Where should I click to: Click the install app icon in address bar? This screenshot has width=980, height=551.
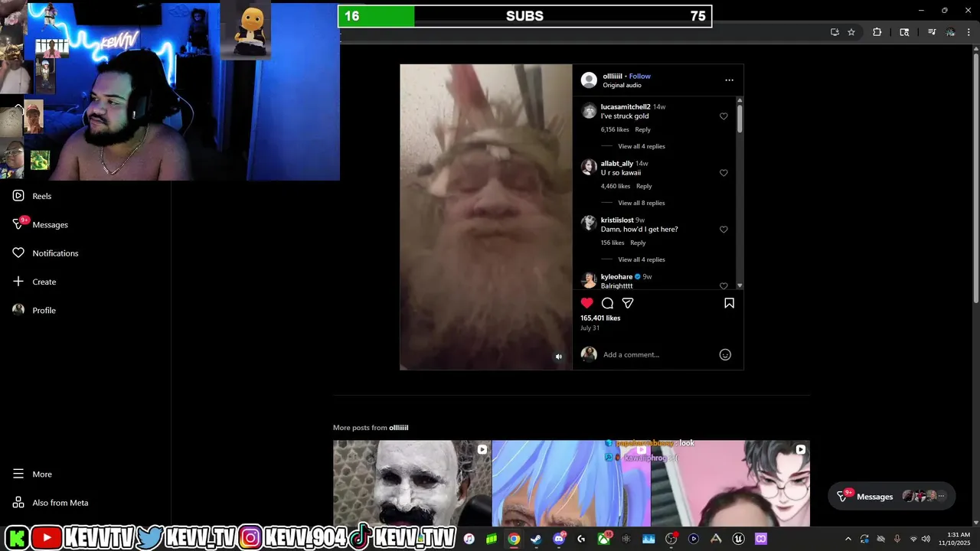coord(835,32)
